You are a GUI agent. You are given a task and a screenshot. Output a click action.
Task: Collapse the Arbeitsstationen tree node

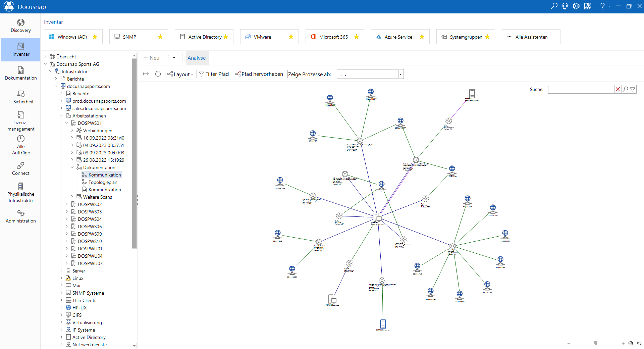61,116
